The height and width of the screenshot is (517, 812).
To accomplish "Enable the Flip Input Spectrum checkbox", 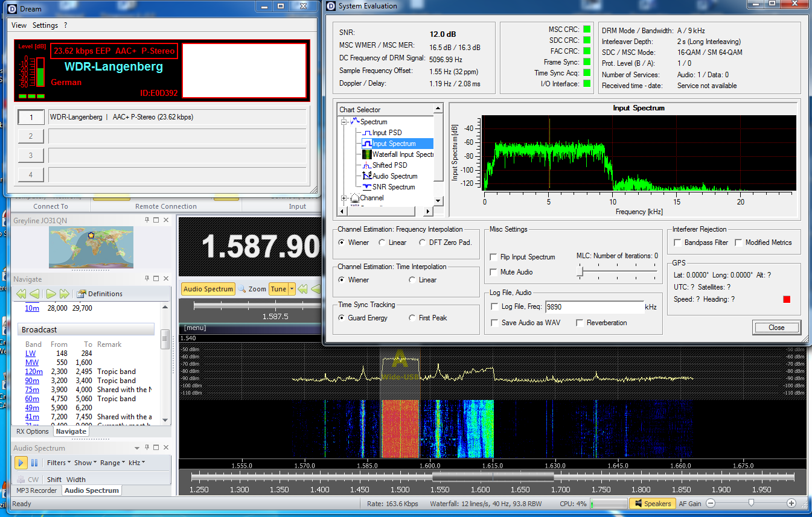I will (494, 257).
